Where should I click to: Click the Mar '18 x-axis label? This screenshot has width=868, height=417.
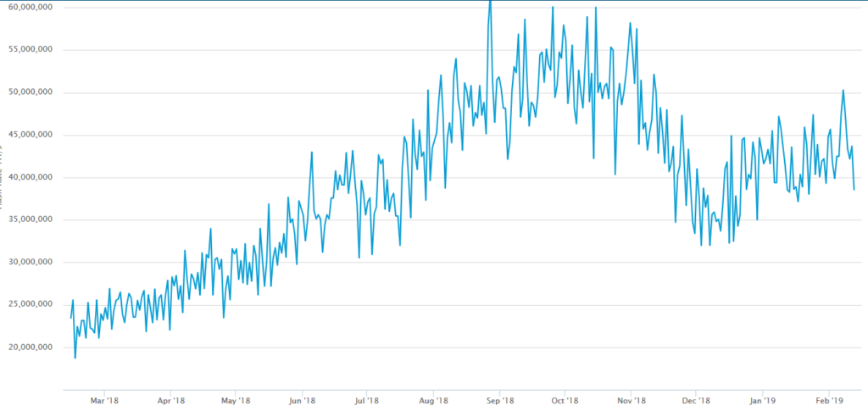[103, 400]
